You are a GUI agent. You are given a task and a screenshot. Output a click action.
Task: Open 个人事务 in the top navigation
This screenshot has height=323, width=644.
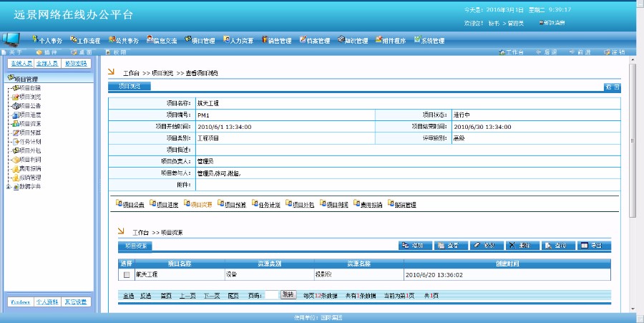coord(47,40)
